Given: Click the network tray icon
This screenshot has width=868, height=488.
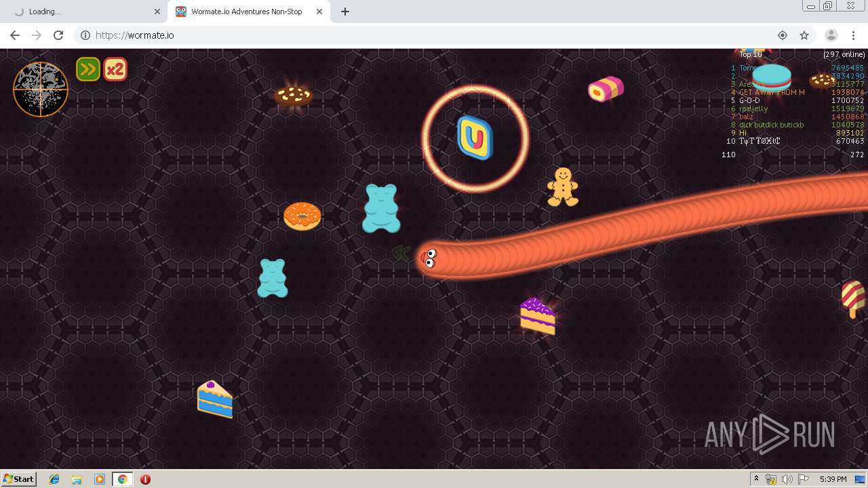Looking at the screenshot, I should coord(771,479).
